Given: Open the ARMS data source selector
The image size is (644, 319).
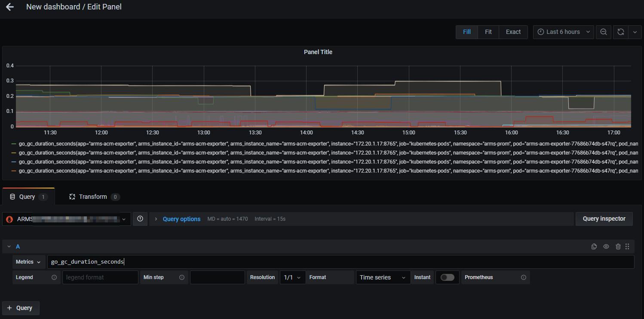Looking at the screenshot, I should click(x=67, y=219).
